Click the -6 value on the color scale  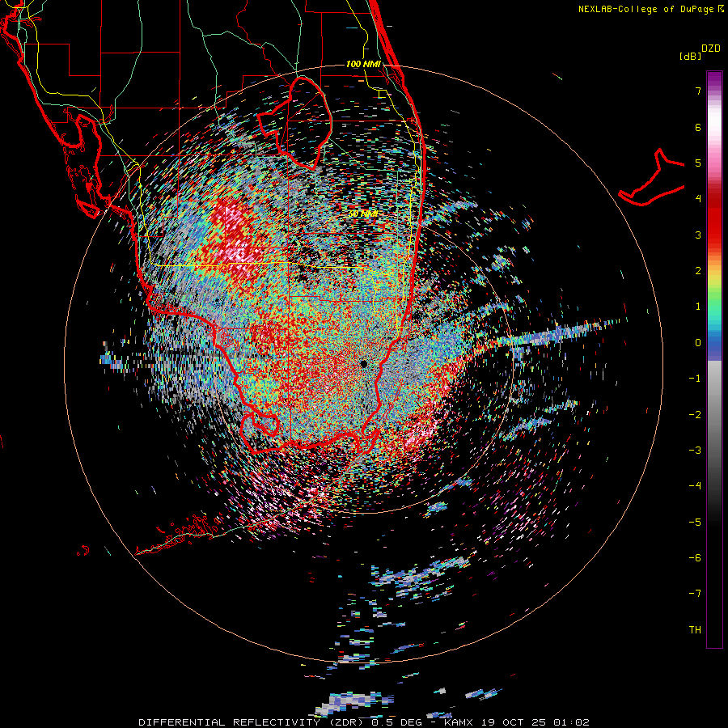coord(695,557)
